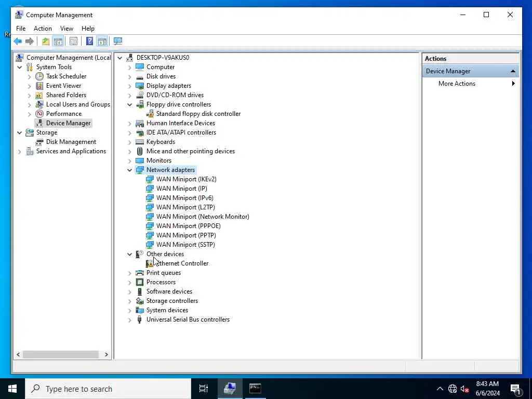
Task: Collapse the DESKTOP-V9AKUS0 root node
Action: (x=120, y=58)
